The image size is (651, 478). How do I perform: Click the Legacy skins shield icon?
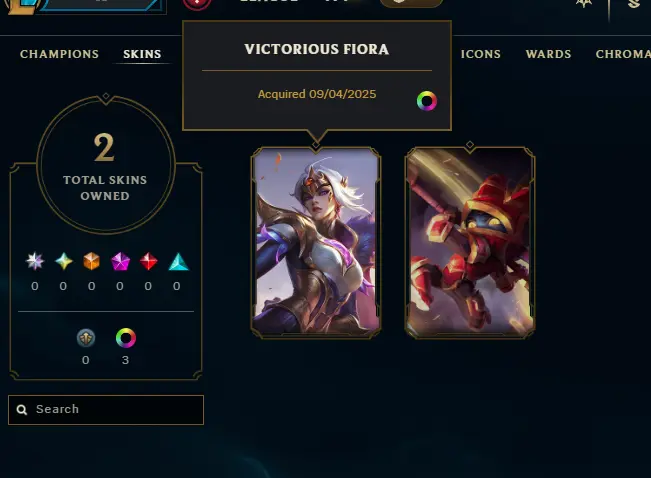click(x=86, y=338)
